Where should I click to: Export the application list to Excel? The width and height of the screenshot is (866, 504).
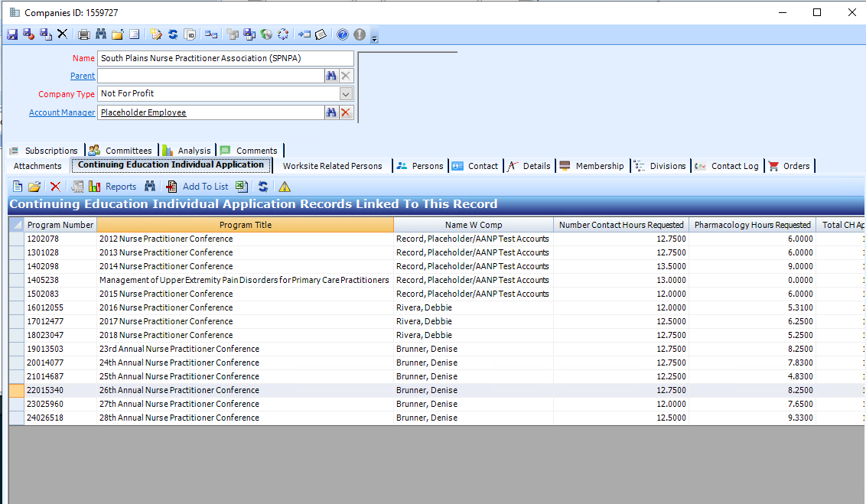click(241, 186)
